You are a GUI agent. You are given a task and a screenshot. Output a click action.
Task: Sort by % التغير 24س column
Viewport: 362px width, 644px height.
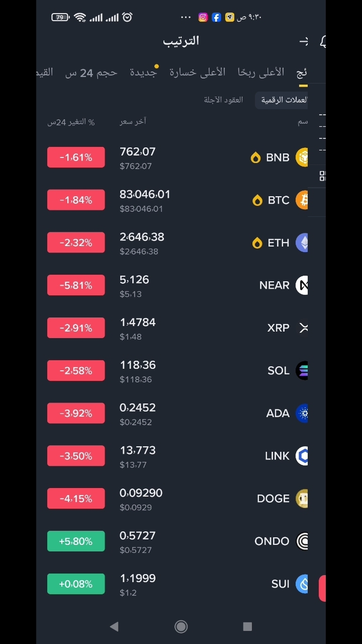[x=71, y=122]
